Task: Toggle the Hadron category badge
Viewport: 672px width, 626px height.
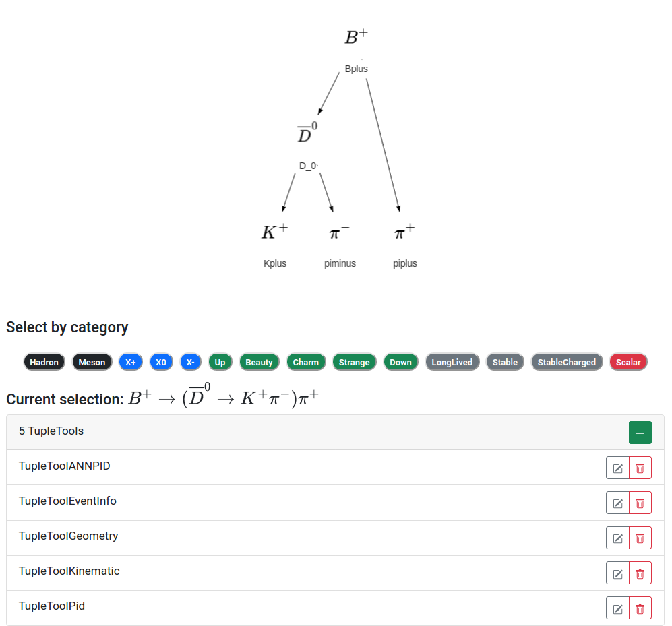Action: pos(44,362)
